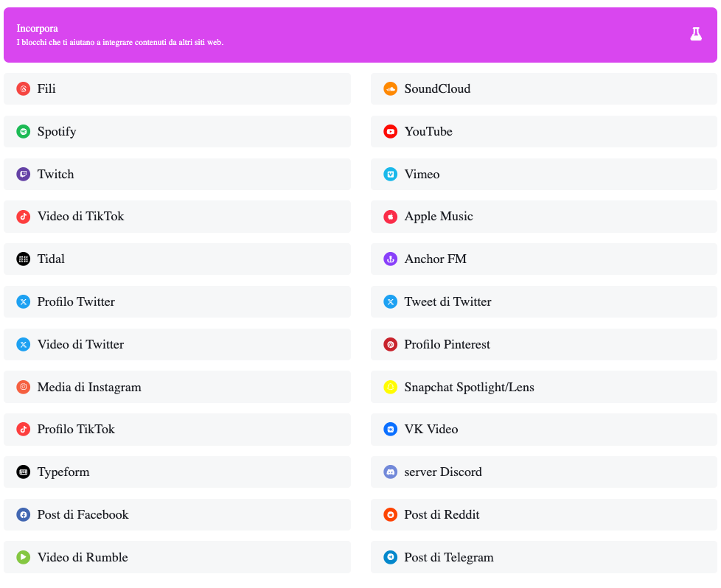Click the purple Twitch logo icon
This screenshot has height=588, width=721.
coord(24,175)
